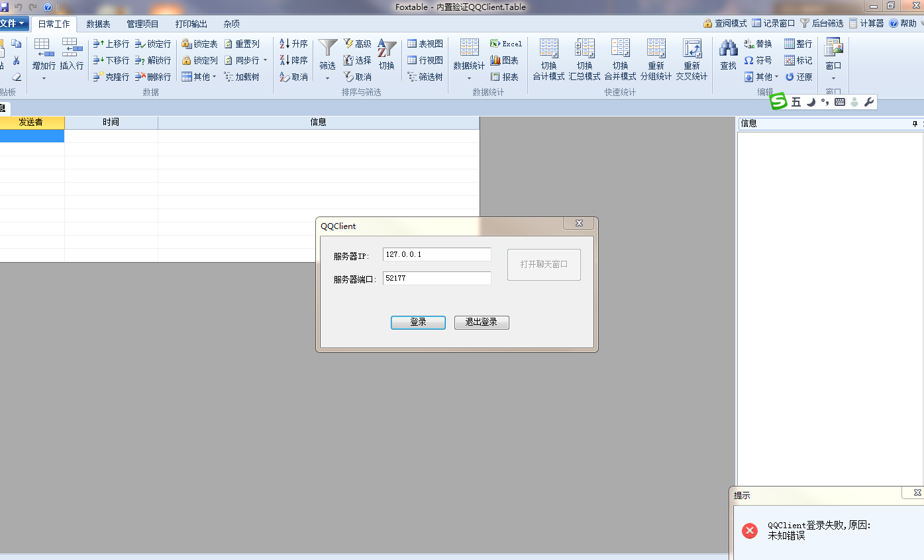The width and height of the screenshot is (924, 560).
Task: Unlock the row with 解锁行
Action: pyautogui.click(x=153, y=60)
